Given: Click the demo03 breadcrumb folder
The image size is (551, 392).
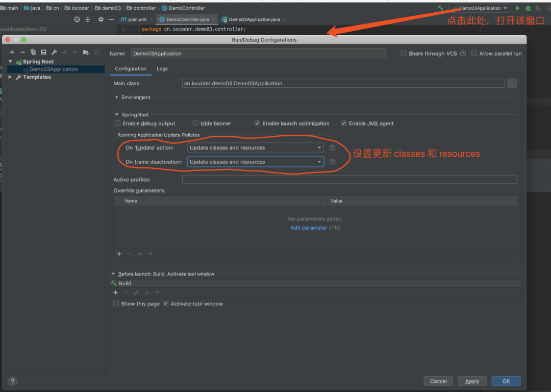Looking at the screenshot, I should [x=108, y=8].
